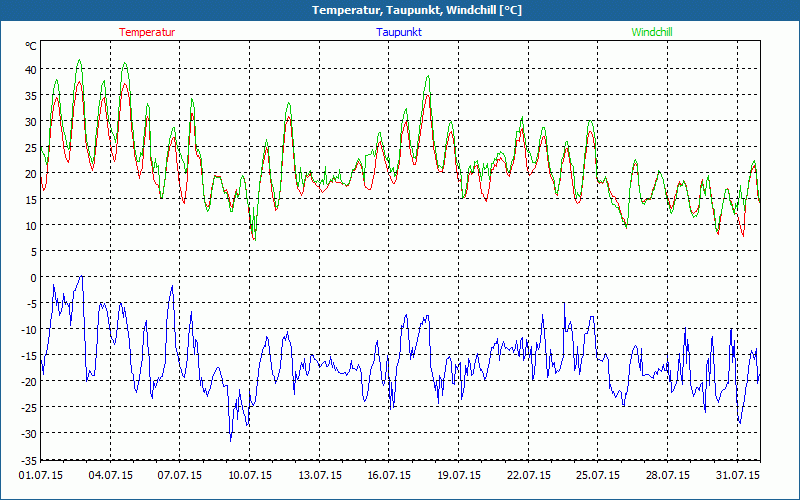Click the 07.07.15 date on x-axis

coord(180,475)
